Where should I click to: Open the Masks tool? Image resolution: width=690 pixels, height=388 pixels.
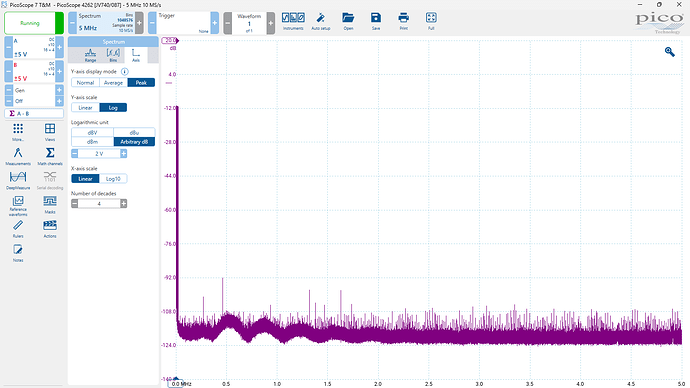click(x=50, y=205)
